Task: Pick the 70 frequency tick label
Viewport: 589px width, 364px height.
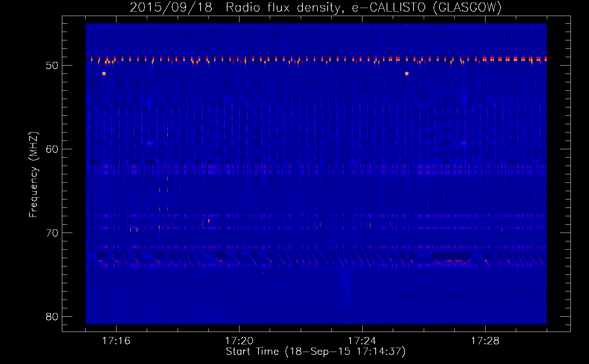Action: (x=52, y=233)
